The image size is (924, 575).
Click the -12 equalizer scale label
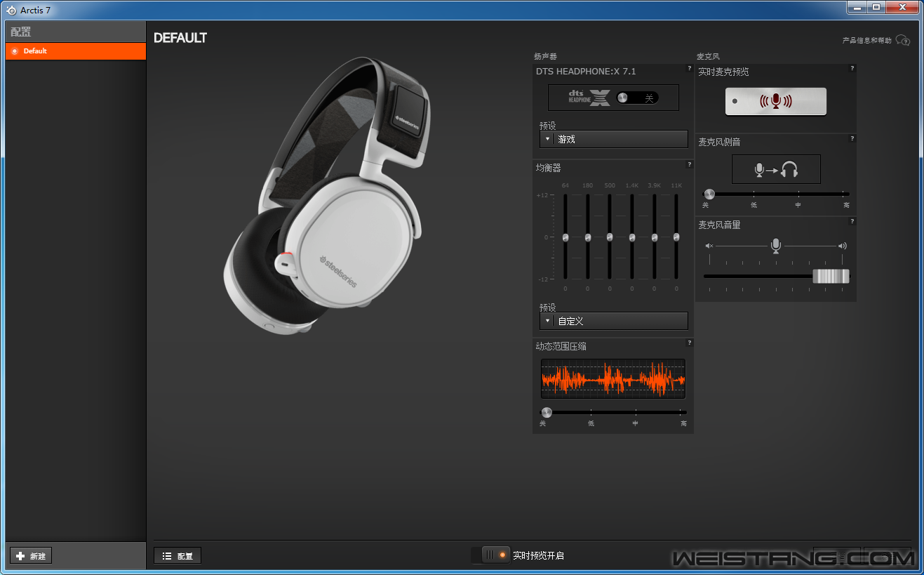pos(543,279)
